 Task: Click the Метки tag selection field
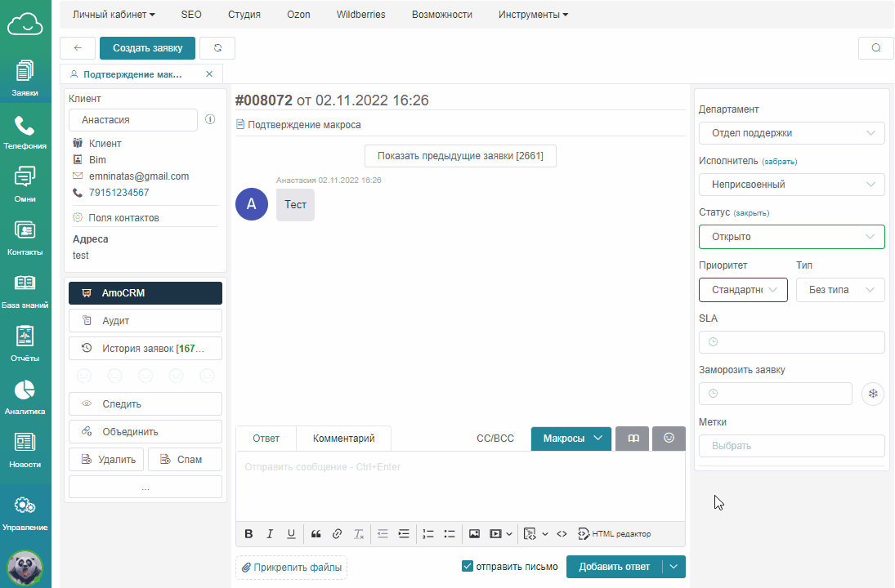(792, 446)
